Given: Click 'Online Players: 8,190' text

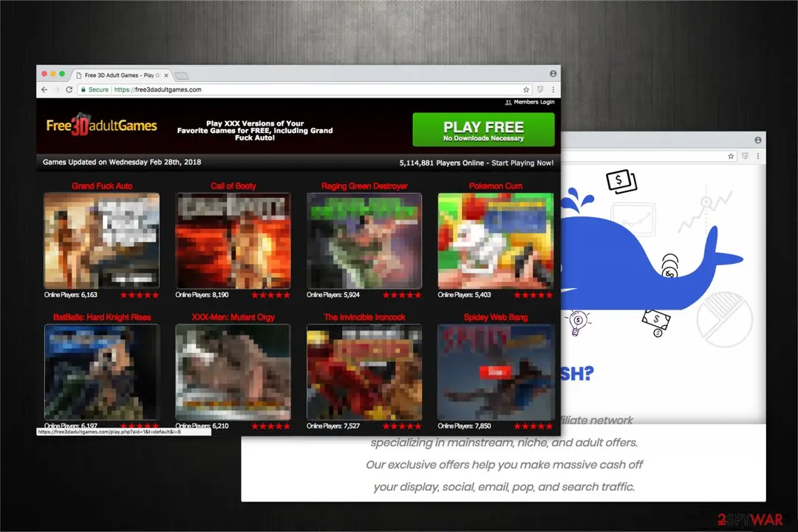Looking at the screenshot, I should 202,295.
